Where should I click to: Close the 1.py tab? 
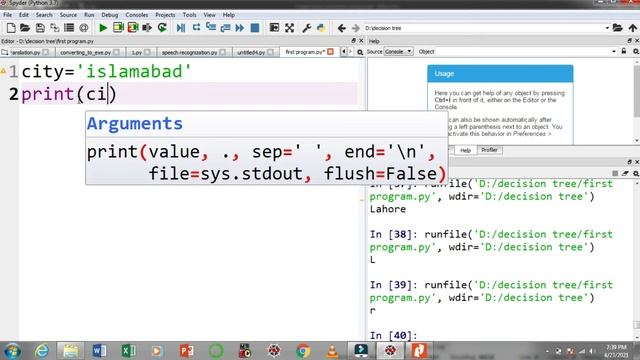(x=147, y=52)
